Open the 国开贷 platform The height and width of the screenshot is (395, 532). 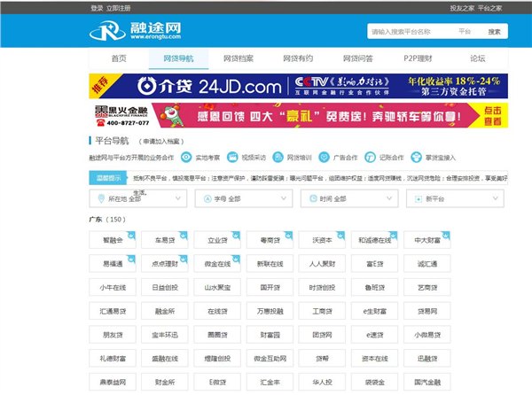270,287
